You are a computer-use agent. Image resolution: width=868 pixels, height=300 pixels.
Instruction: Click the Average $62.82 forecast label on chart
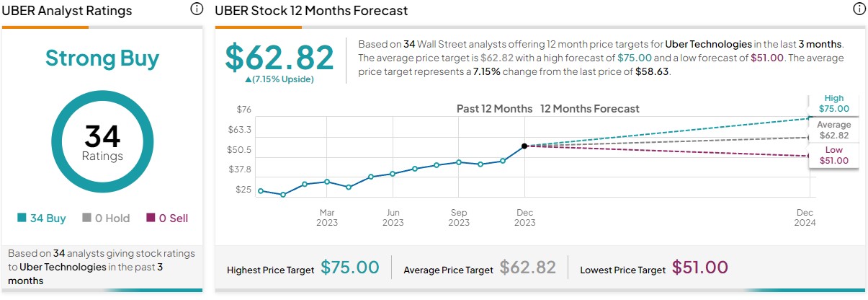[834, 131]
